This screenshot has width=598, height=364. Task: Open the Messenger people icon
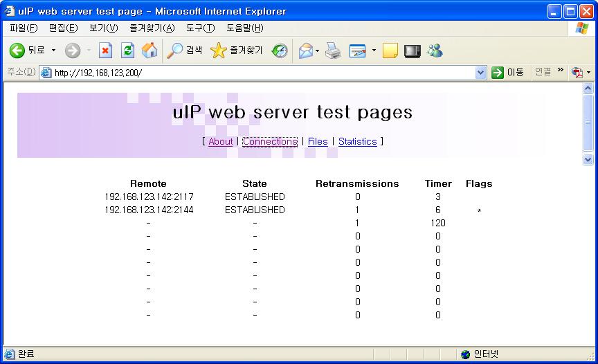pyautogui.click(x=435, y=51)
